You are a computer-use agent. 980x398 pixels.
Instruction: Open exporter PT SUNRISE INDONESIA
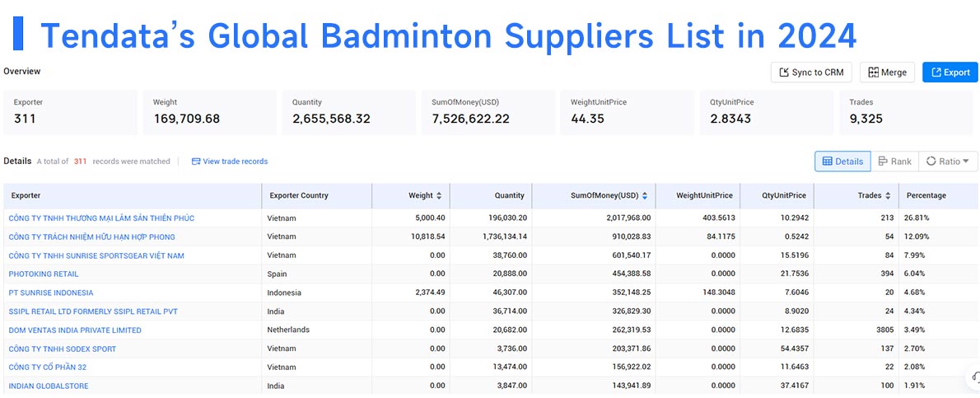[x=50, y=293]
